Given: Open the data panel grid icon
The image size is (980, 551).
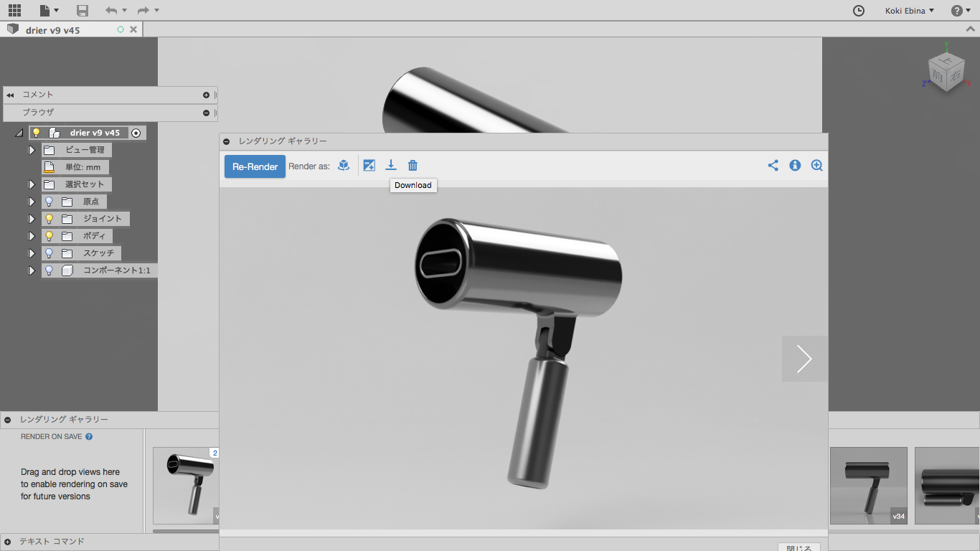Looking at the screenshot, I should pos(14,10).
